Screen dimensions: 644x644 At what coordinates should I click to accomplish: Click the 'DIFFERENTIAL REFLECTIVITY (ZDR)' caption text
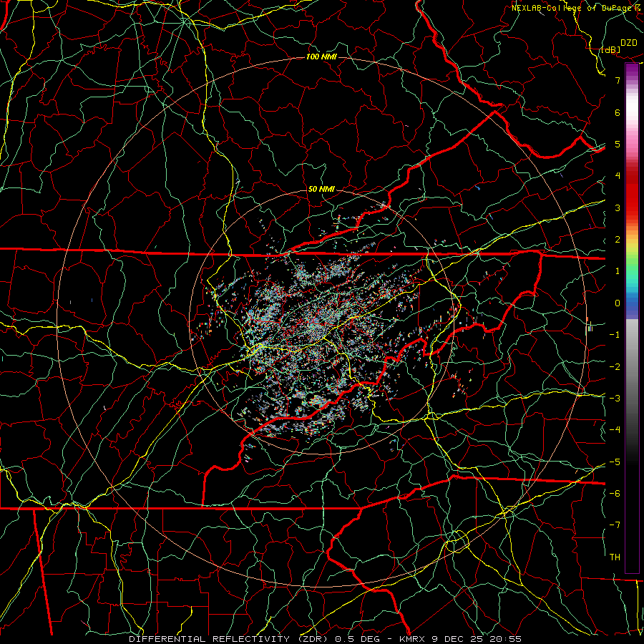(228, 639)
